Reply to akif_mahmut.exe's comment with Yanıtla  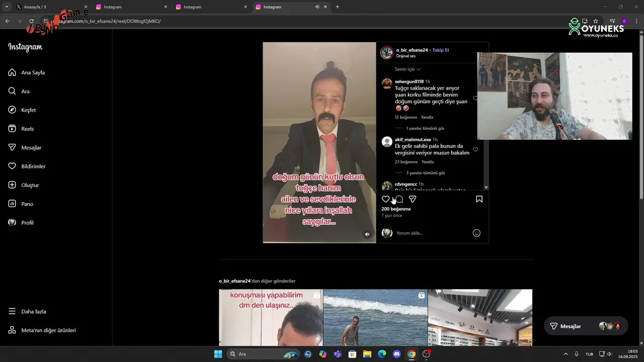pos(428,162)
